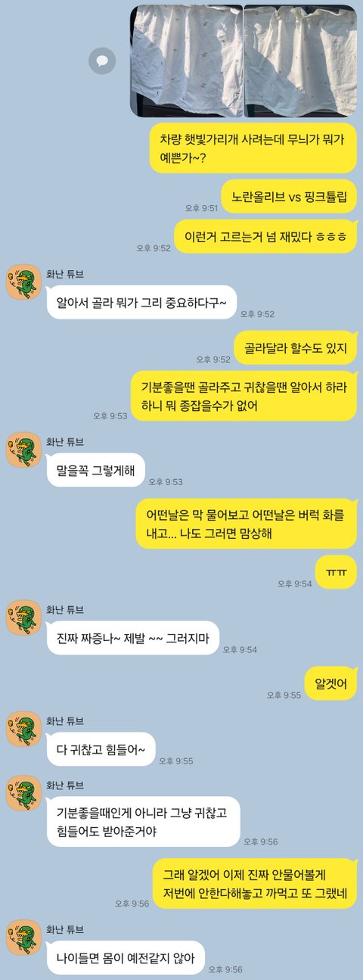
Task: Select the '노란올리브 vs 핑크튤립' yellow message bubble
Action: [290, 196]
